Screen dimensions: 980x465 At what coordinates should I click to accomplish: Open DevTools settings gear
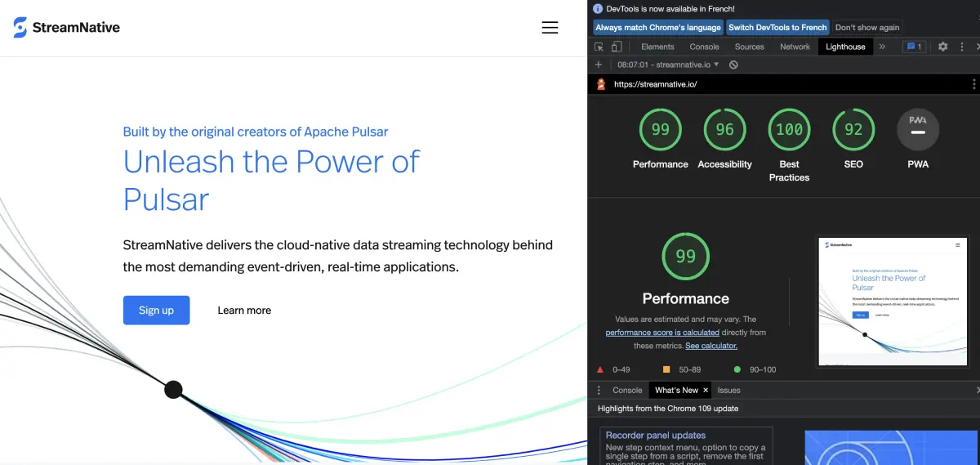click(x=942, y=47)
